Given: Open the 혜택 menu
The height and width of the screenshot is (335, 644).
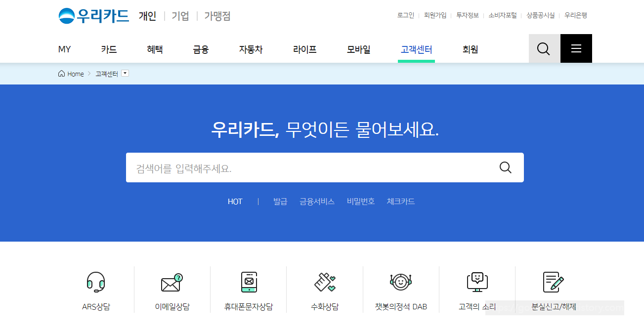Looking at the screenshot, I should click(155, 49).
